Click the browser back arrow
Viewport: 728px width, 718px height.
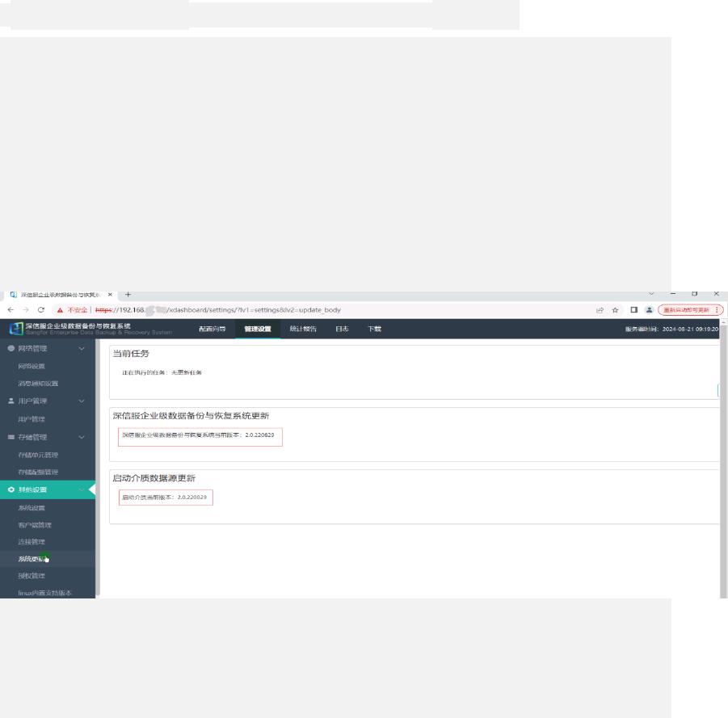pyautogui.click(x=11, y=309)
